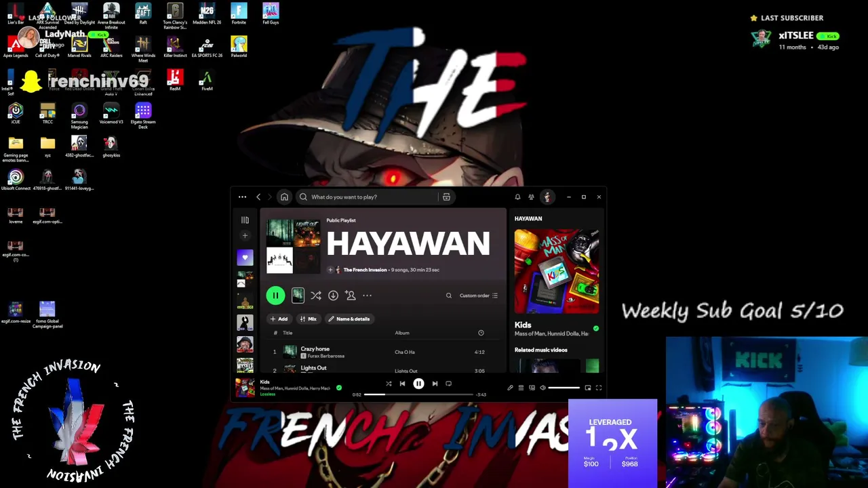The image size is (868, 488).
Task: Open the FiveM desktop shortcut
Action: [207, 81]
